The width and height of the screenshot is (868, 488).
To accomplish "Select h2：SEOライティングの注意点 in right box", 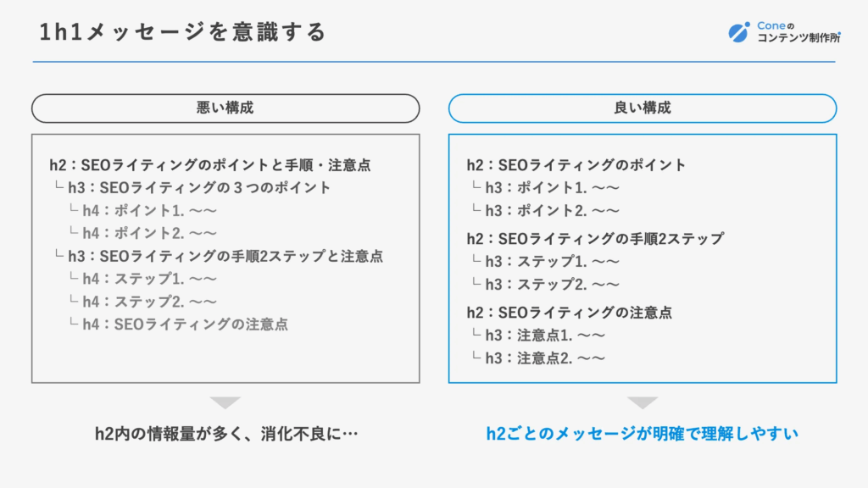I will (x=569, y=313).
